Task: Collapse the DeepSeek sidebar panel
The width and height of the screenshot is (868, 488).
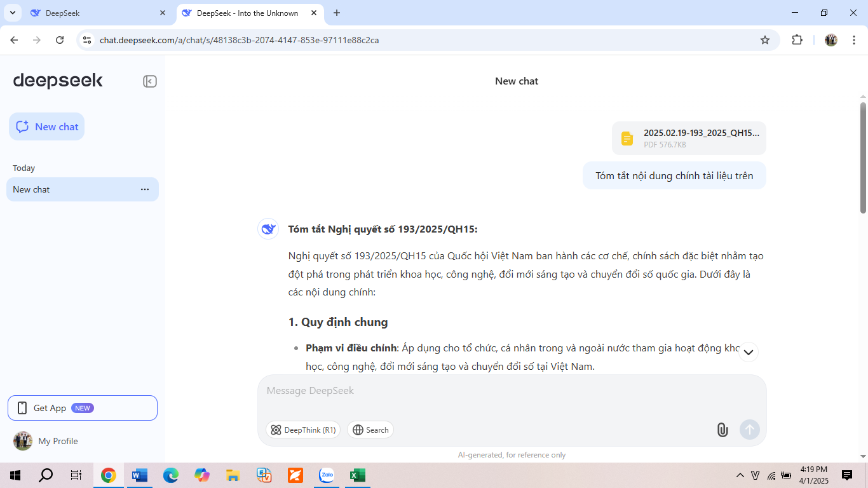Action: (x=150, y=81)
